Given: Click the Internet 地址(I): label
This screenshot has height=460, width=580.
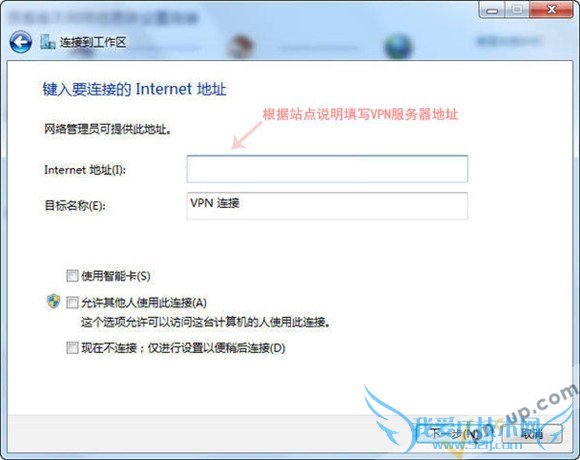Looking at the screenshot, I should [85, 170].
